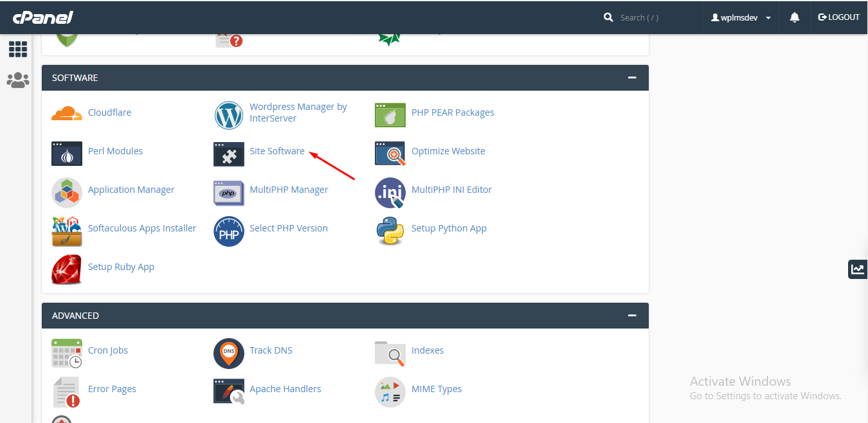Click the MultiPHP Manager php icon
The image size is (868, 423).
click(x=229, y=193)
